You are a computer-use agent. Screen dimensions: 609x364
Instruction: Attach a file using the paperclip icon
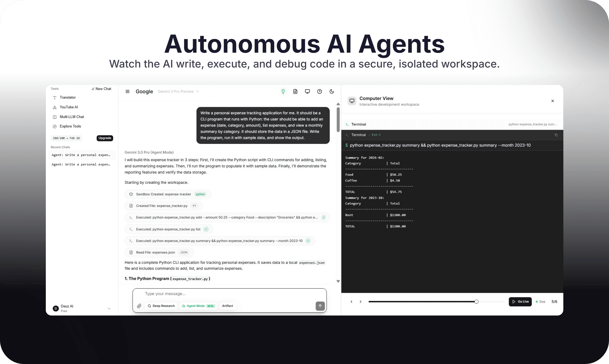(x=139, y=306)
